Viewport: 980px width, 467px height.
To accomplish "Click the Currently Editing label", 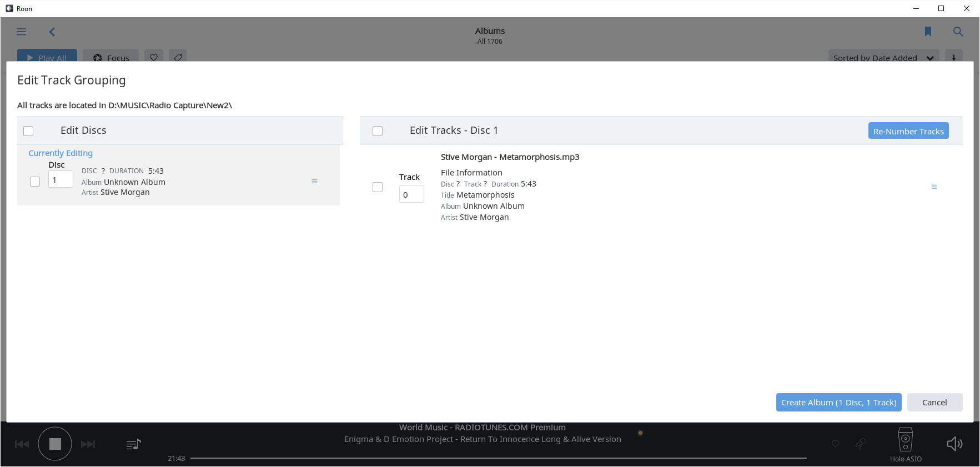I will (x=61, y=153).
